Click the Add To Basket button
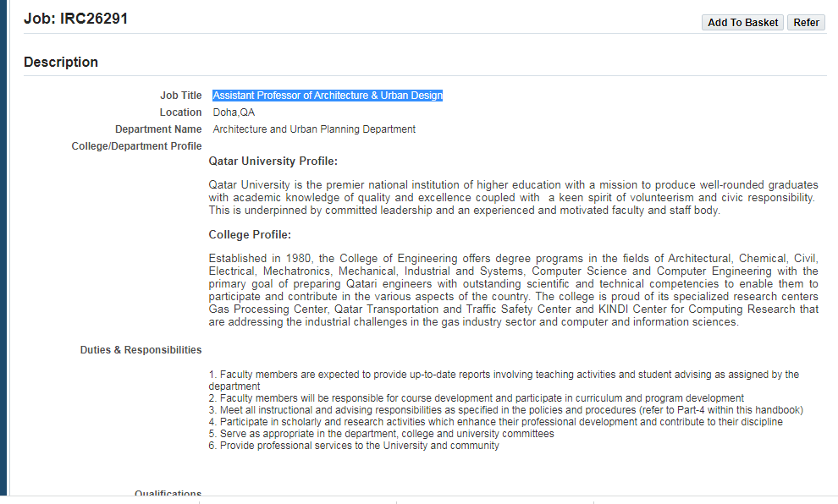This screenshot has width=838, height=504. pos(742,23)
